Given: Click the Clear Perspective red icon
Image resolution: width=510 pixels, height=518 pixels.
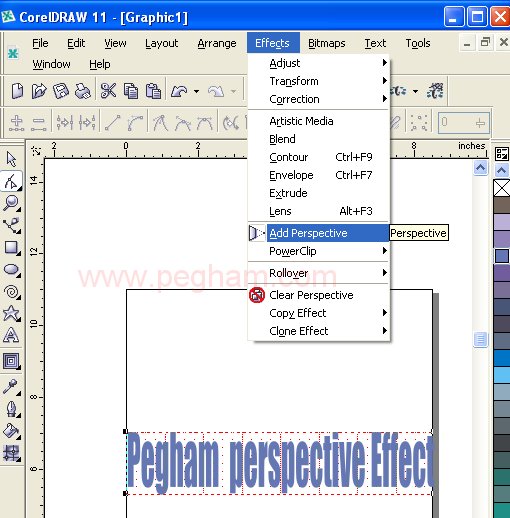Looking at the screenshot, I should point(257,295).
